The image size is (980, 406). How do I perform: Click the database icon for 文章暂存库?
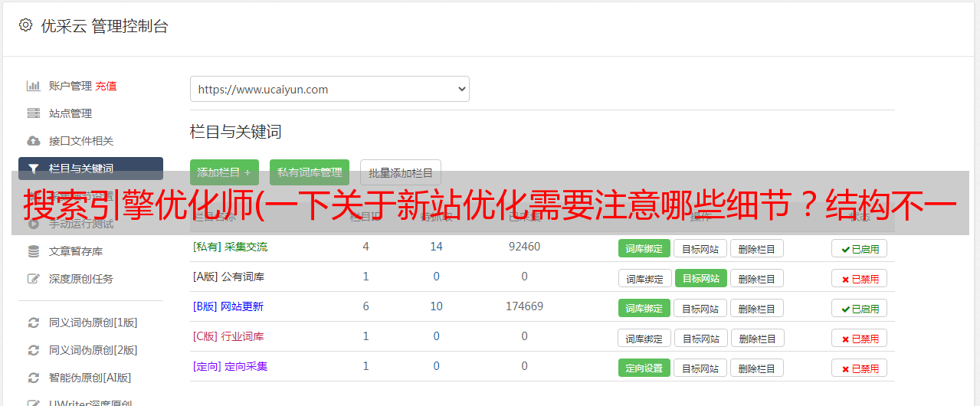click(x=34, y=251)
